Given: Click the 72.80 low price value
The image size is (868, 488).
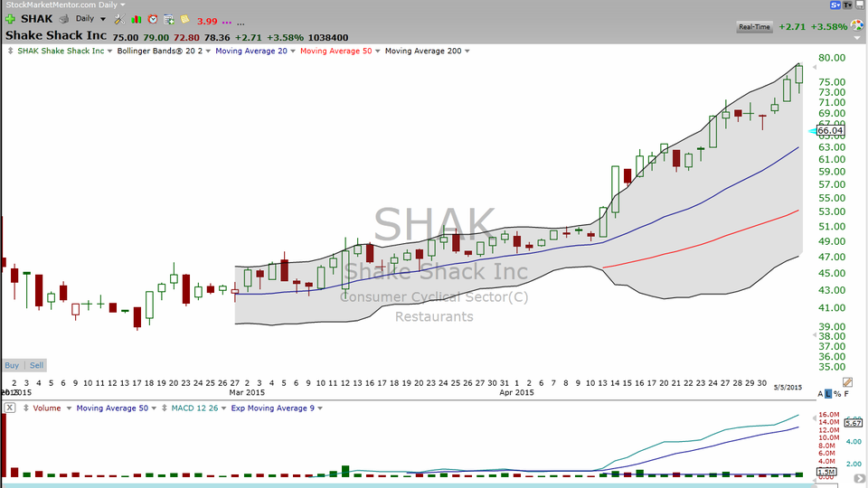Looking at the screenshot, I should pos(186,38).
